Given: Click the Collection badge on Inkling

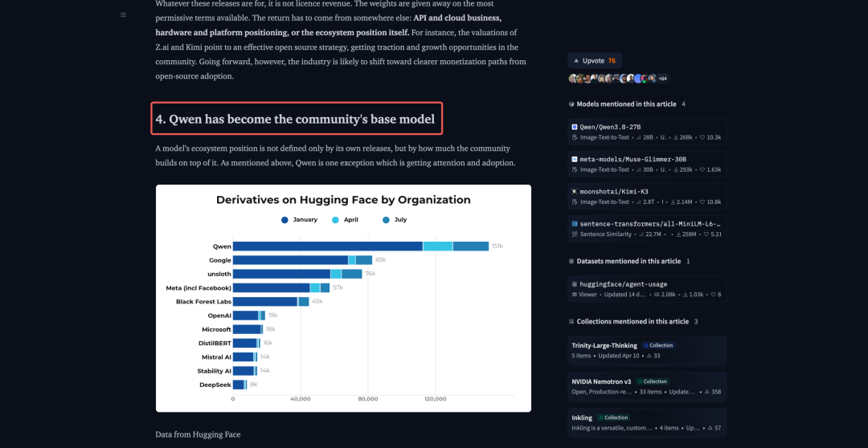Looking at the screenshot, I should [612, 417].
